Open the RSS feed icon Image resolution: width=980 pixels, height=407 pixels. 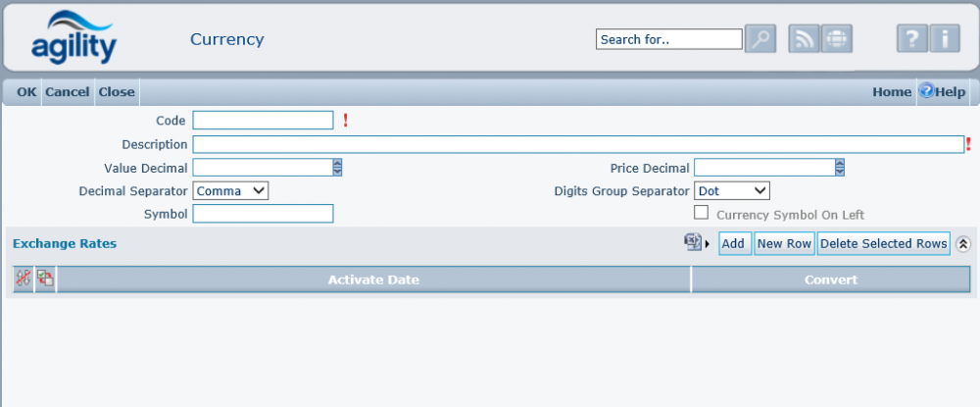pos(804,39)
